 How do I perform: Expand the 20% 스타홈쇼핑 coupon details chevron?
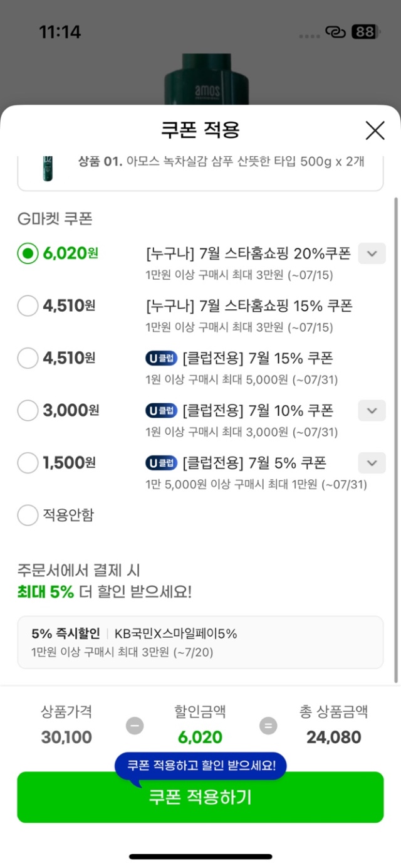coord(372,254)
